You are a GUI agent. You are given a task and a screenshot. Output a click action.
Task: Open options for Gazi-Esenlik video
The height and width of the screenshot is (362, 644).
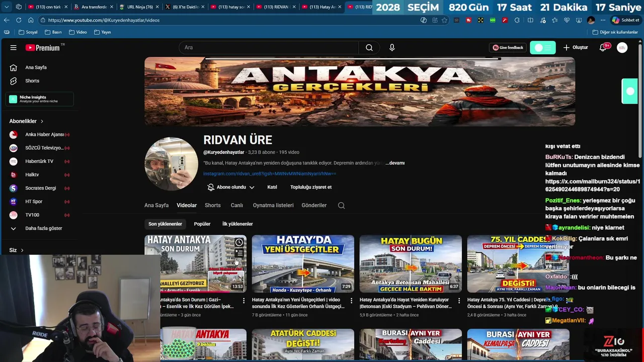click(x=244, y=301)
